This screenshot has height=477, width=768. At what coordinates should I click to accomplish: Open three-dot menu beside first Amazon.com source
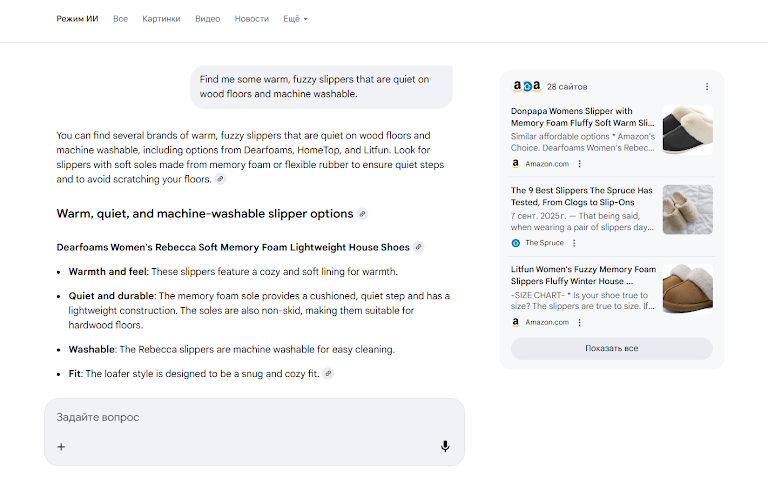[579, 163]
